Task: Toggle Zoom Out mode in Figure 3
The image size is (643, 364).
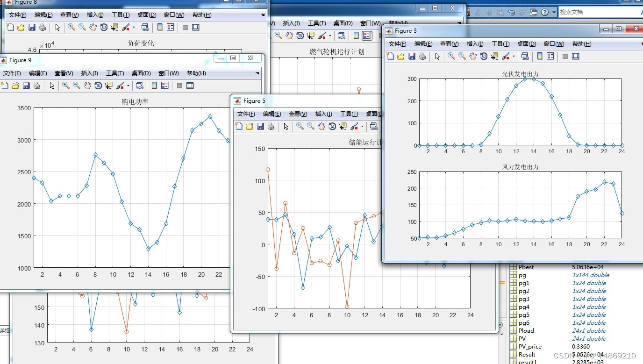Action: pos(462,57)
